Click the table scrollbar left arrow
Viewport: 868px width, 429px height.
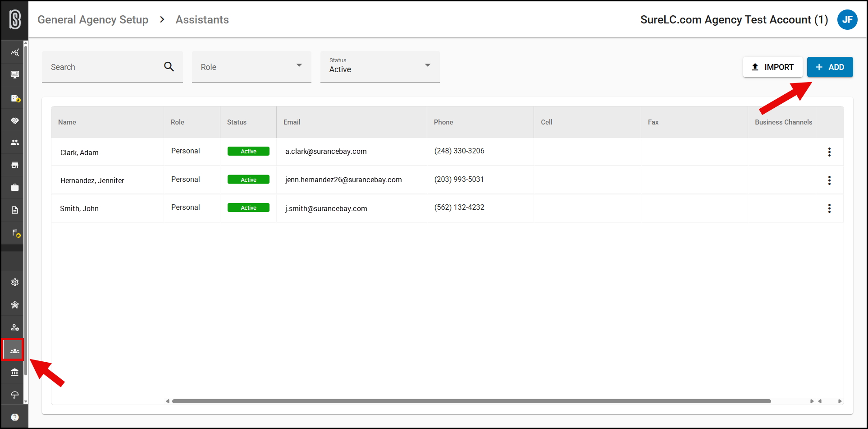[x=168, y=401]
